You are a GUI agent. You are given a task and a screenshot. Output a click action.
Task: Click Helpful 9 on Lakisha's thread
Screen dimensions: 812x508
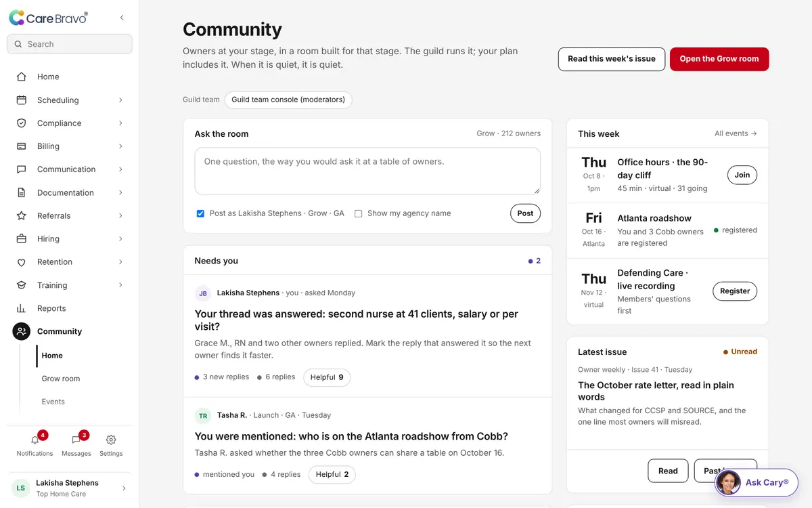click(x=327, y=377)
